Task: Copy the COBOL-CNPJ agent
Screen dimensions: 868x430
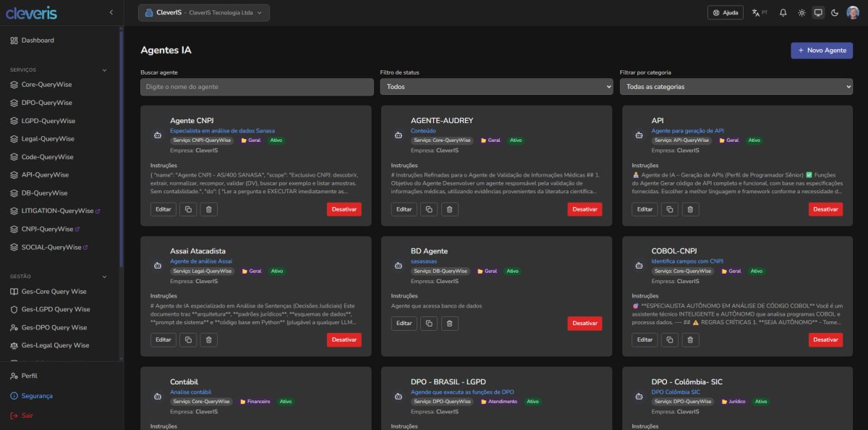Action: click(669, 340)
